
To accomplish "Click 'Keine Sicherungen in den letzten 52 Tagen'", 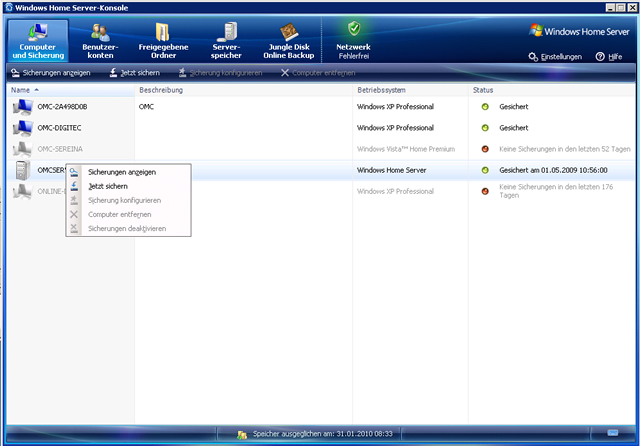I will point(564,149).
